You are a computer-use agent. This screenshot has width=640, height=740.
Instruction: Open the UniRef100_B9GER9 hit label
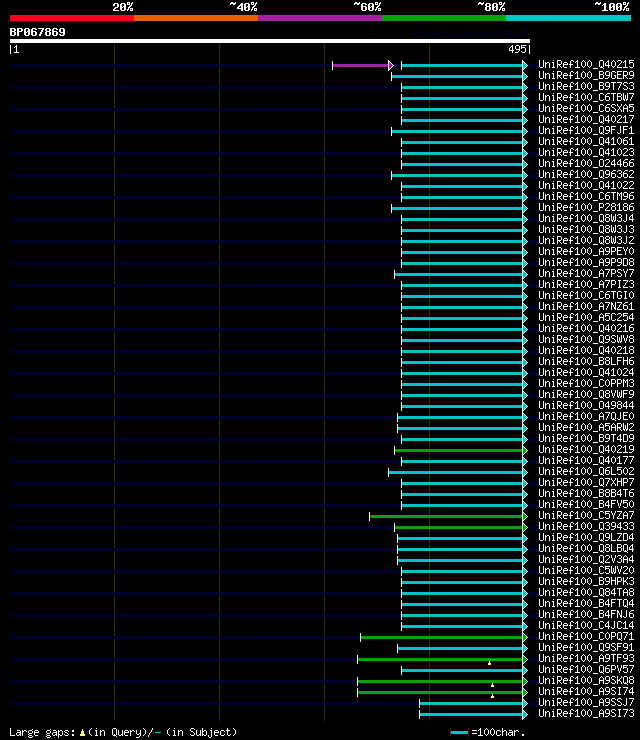click(586, 75)
